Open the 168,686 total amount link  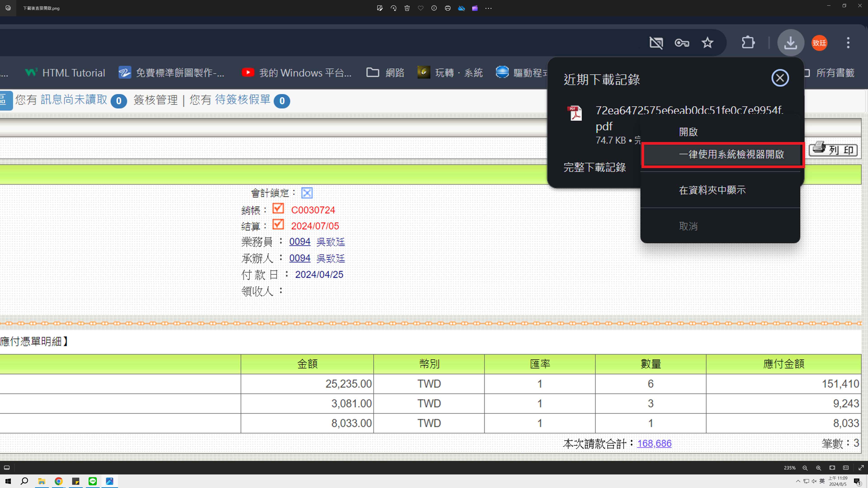coord(654,443)
